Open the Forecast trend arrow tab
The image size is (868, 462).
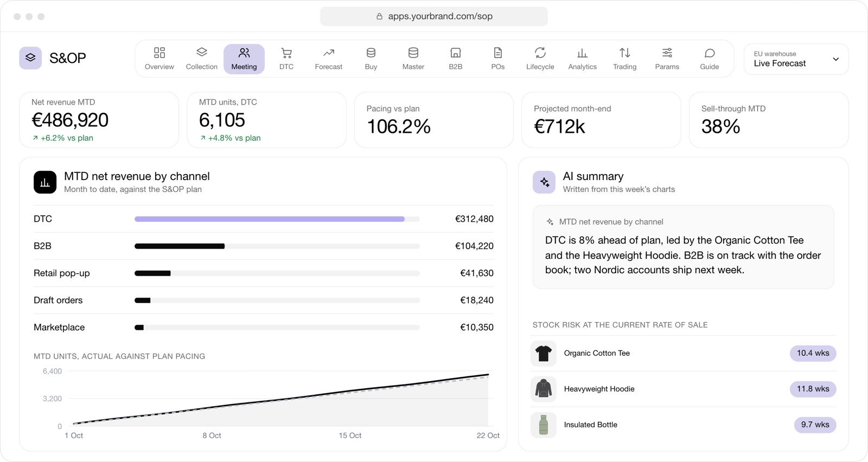point(329,59)
